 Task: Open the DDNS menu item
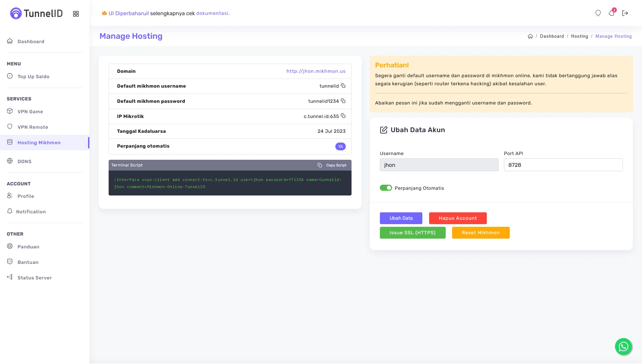point(24,161)
